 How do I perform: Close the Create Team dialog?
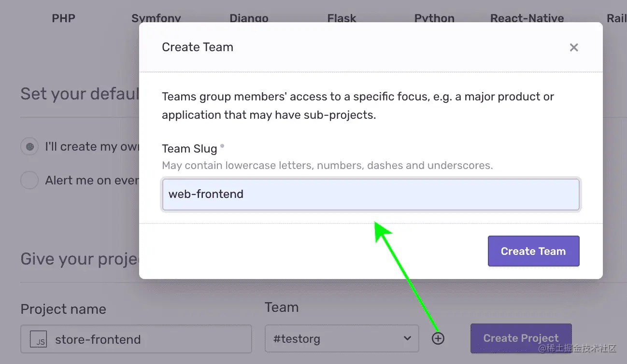573,47
